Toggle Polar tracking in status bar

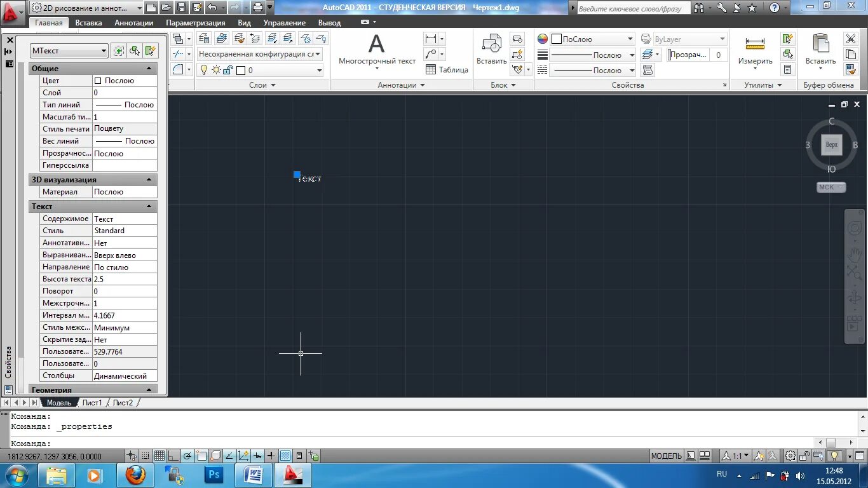187,456
